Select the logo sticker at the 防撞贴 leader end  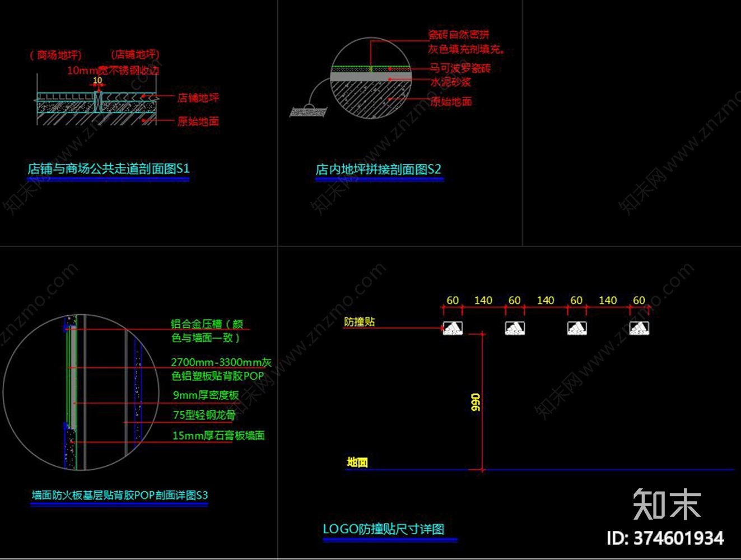[x=453, y=328]
